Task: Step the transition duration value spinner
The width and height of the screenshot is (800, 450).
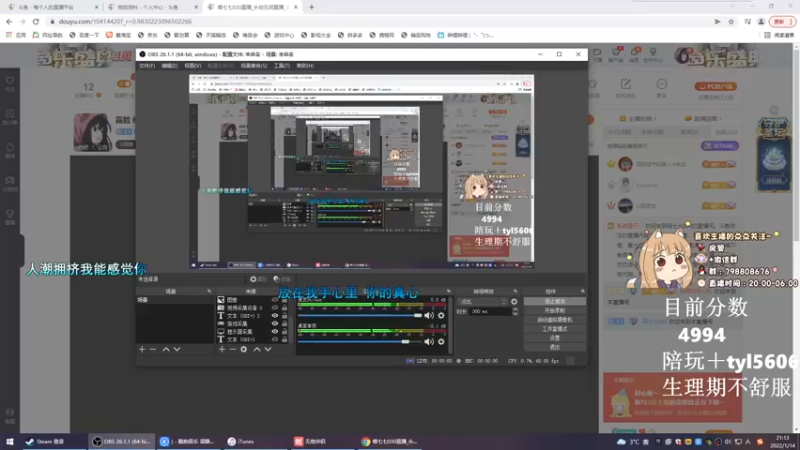Action: (515, 311)
